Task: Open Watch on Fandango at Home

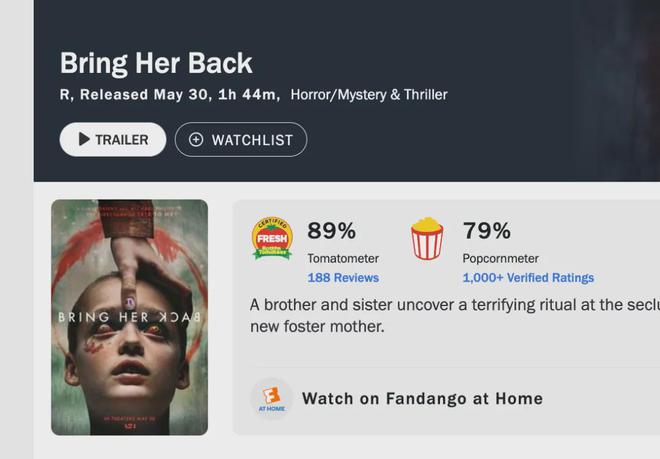Action: pos(422,398)
